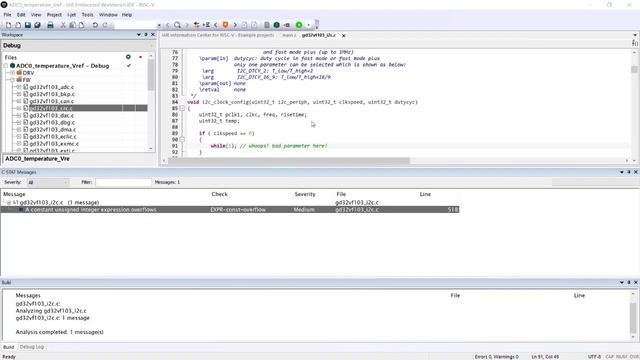Click the Find Previous arrow icon
The image size is (640, 360).
tap(167, 25)
